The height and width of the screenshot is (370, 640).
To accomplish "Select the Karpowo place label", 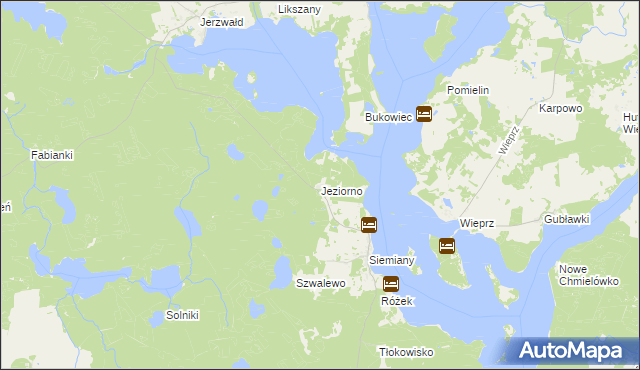I will pyautogui.click(x=560, y=109).
